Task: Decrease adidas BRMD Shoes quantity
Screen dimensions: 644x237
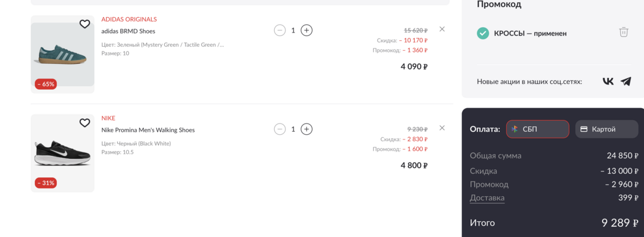Action: pos(280,30)
